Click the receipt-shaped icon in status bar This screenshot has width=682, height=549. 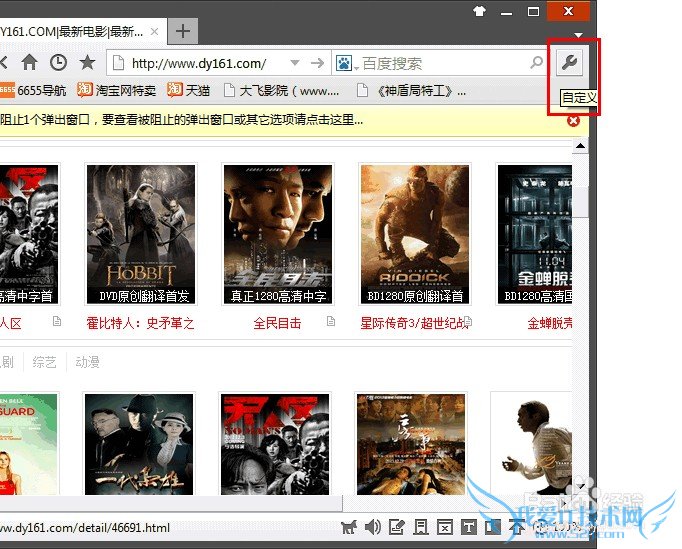(x=421, y=528)
